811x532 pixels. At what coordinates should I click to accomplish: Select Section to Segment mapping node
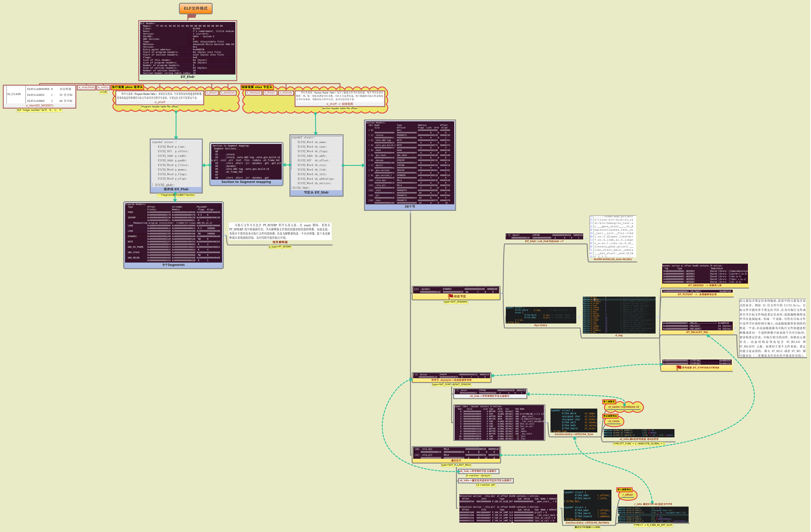(246, 164)
